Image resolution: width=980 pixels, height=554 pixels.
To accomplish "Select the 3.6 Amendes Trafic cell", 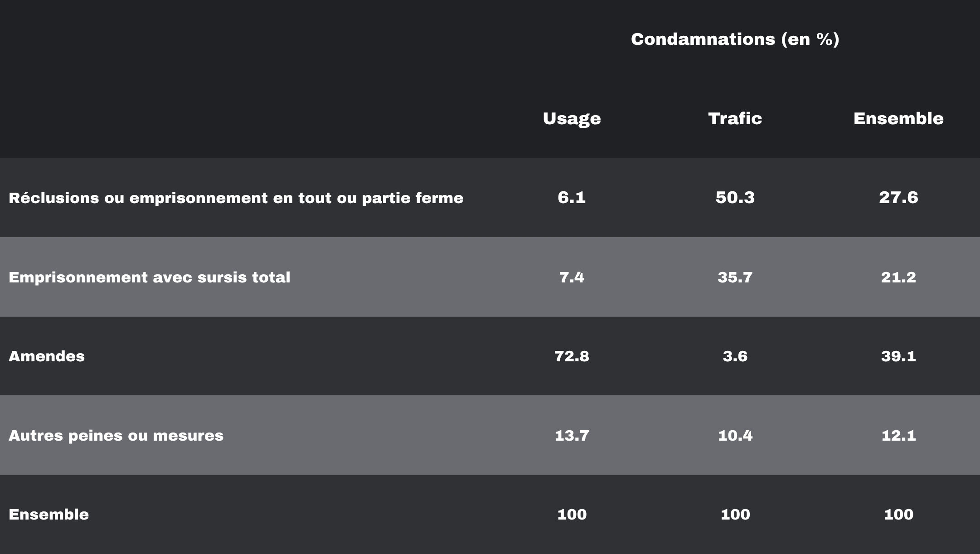I will 735,356.
